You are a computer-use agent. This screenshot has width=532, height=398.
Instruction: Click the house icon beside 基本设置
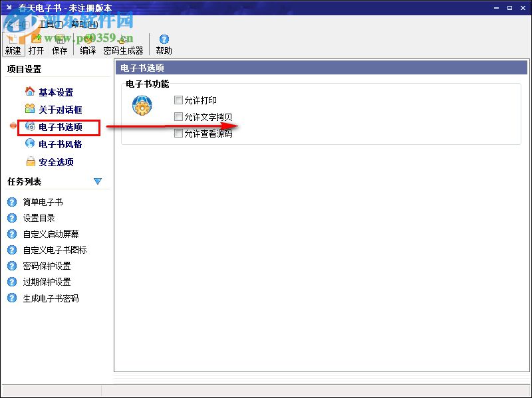(x=30, y=91)
